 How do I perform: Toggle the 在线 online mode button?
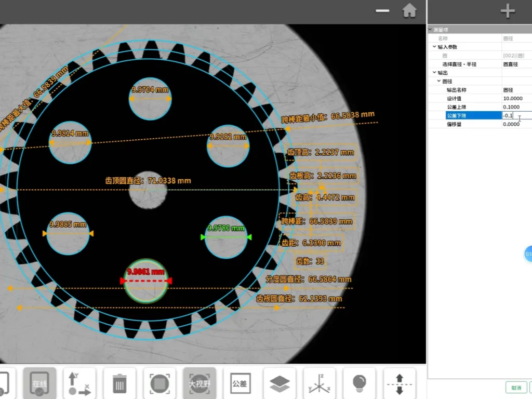tap(39, 384)
